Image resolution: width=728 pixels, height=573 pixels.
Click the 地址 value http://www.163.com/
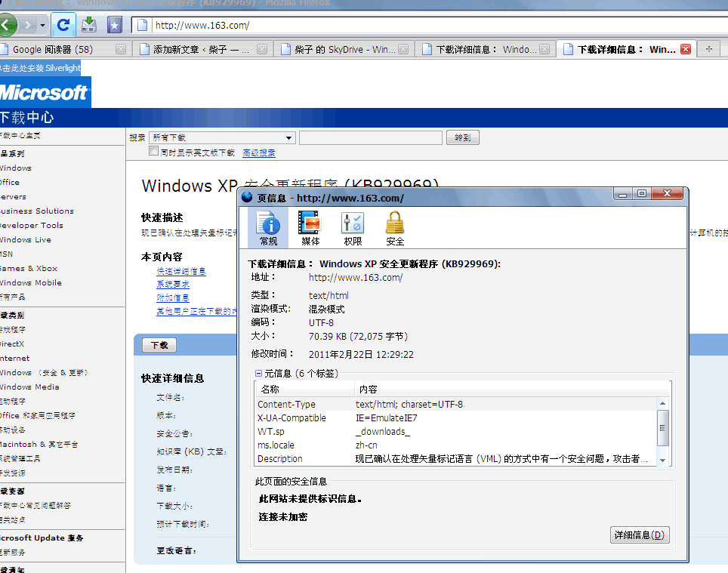(356, 278)
